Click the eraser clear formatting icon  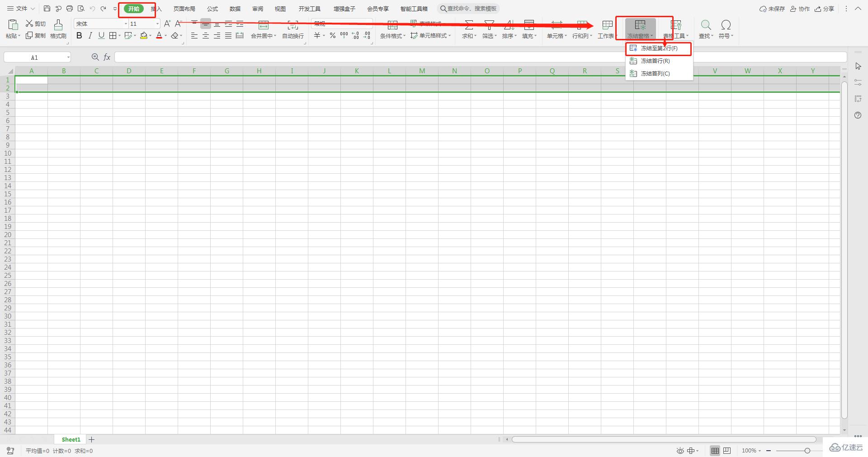[x=175, y=35]
